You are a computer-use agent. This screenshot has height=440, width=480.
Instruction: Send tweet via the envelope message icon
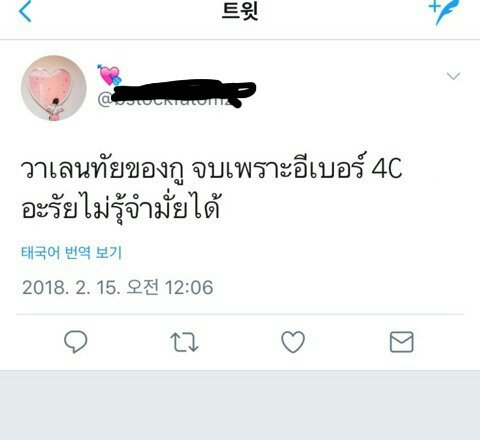click(402, 342)
